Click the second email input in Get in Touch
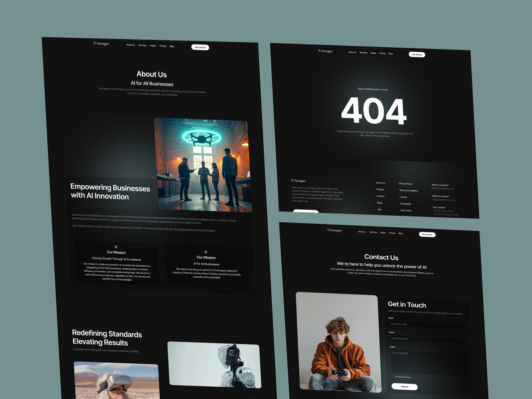Screen dimensions: 532x399 tap(429, 339)
